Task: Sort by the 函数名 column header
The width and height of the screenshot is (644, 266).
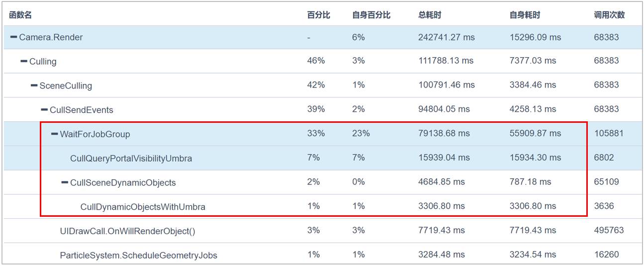Action: pos(21,15)
